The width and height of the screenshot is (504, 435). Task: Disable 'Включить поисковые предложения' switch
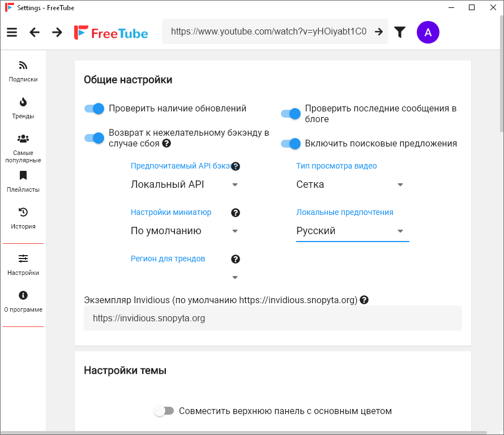(x=291, y=144)
